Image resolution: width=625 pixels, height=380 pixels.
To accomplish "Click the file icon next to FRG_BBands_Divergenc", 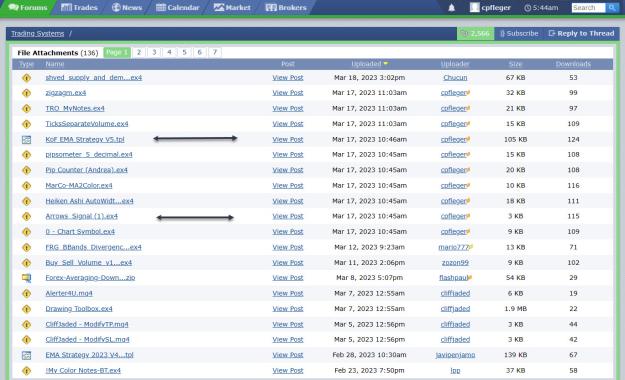I will coord(26,247).
